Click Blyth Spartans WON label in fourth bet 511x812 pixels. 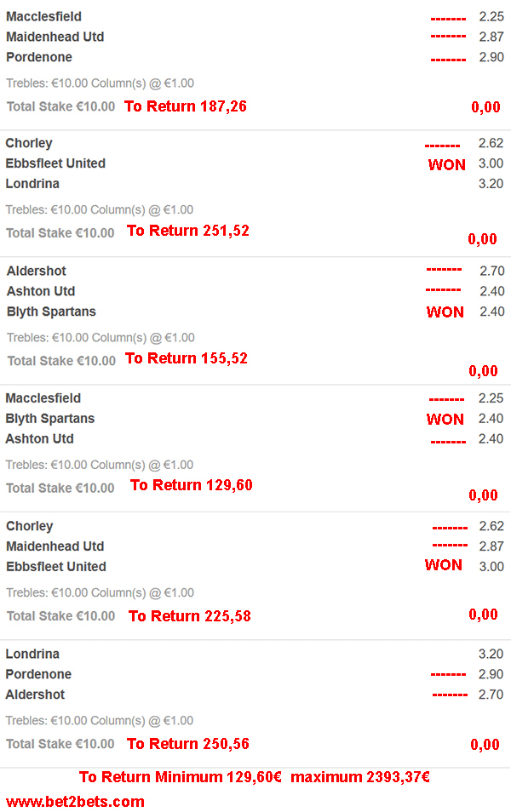[x=445, y=419]
